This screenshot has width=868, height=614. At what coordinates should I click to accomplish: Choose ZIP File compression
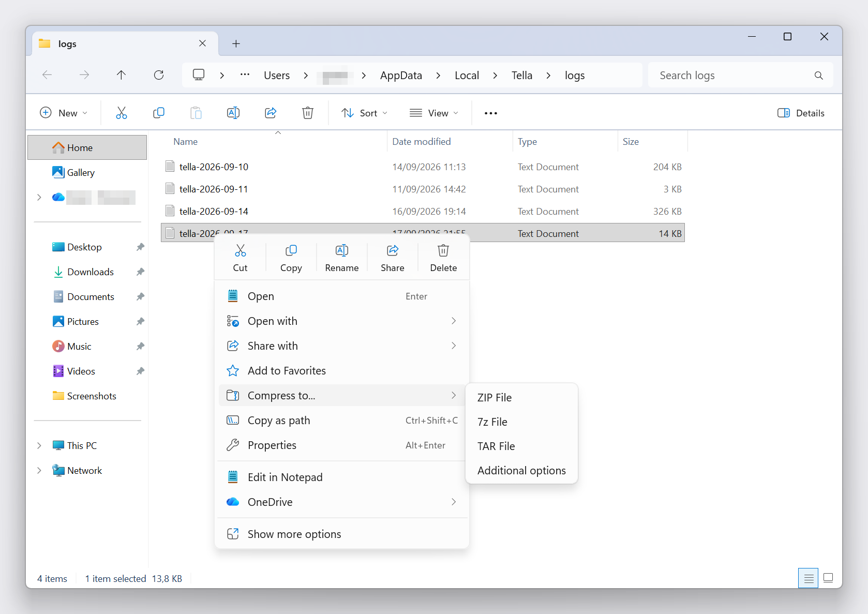click(521, 398)
